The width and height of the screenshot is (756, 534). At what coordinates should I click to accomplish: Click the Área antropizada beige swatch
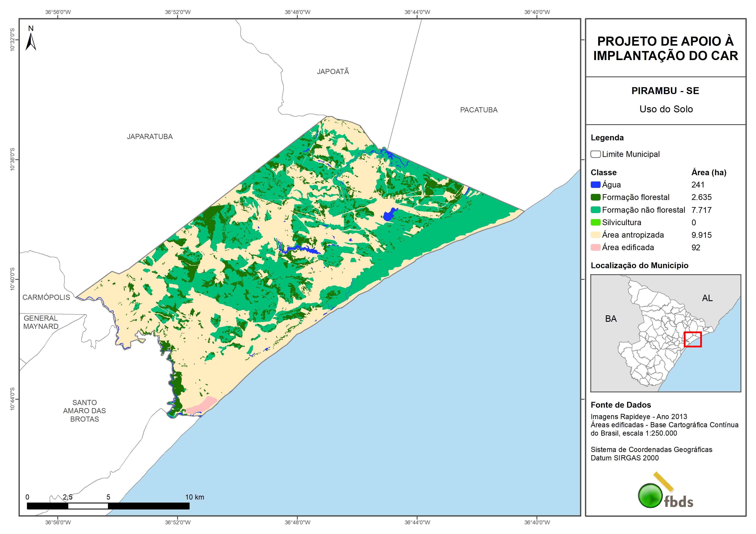(x=595, y=235)
